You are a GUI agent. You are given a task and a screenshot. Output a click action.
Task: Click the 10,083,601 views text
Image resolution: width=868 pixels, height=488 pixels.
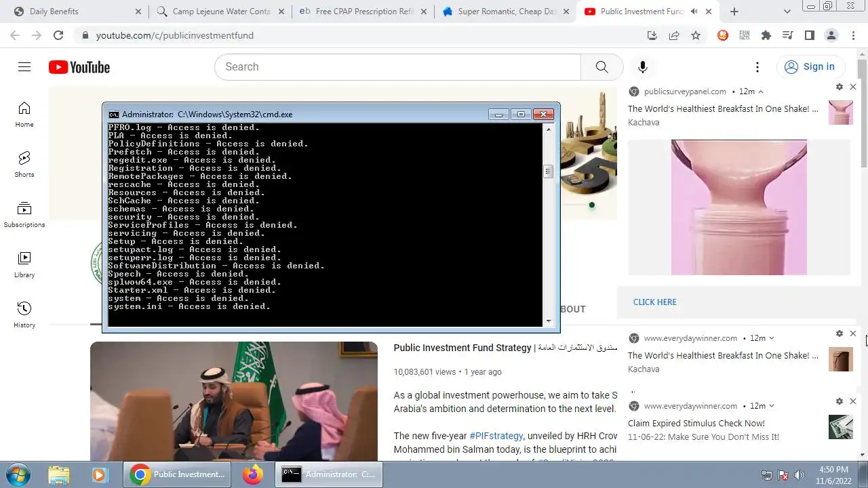click(425, 372)
